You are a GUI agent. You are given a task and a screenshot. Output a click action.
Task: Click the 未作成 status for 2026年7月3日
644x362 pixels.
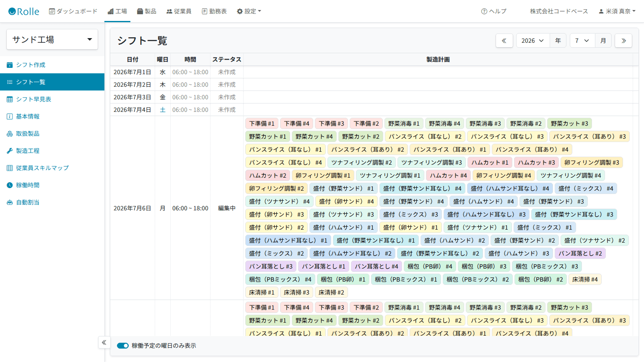point(227,97)
